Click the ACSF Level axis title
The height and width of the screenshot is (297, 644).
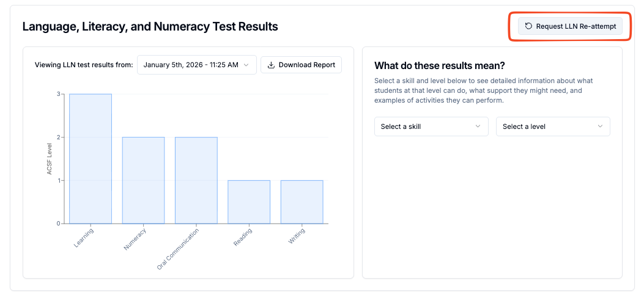point(50,159)
